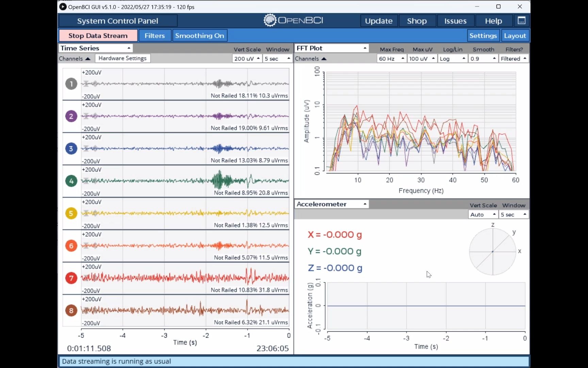Open the Settings menu

click(x=483, y=35)
